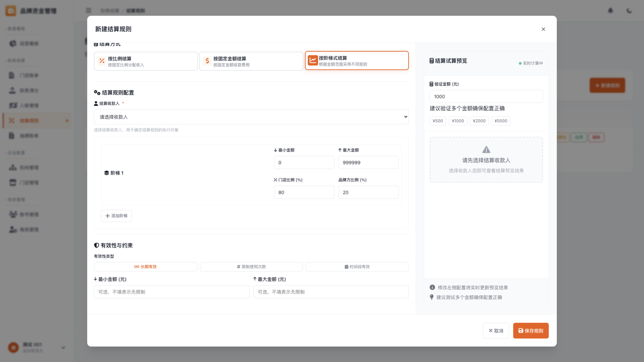Click the hamburger menu icon in header
Image resolution: width=644 pixels, height=362 pixels.
[89, 11]
